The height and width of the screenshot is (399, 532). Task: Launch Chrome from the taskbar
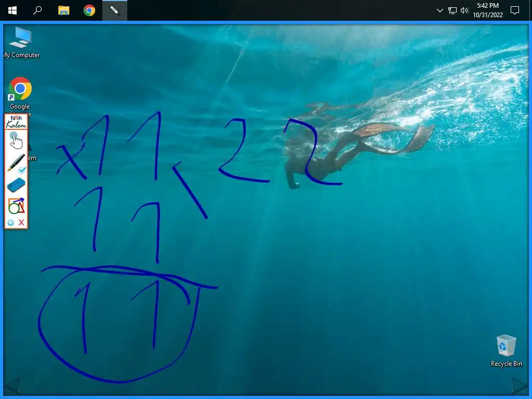click(x=89, y=10)
